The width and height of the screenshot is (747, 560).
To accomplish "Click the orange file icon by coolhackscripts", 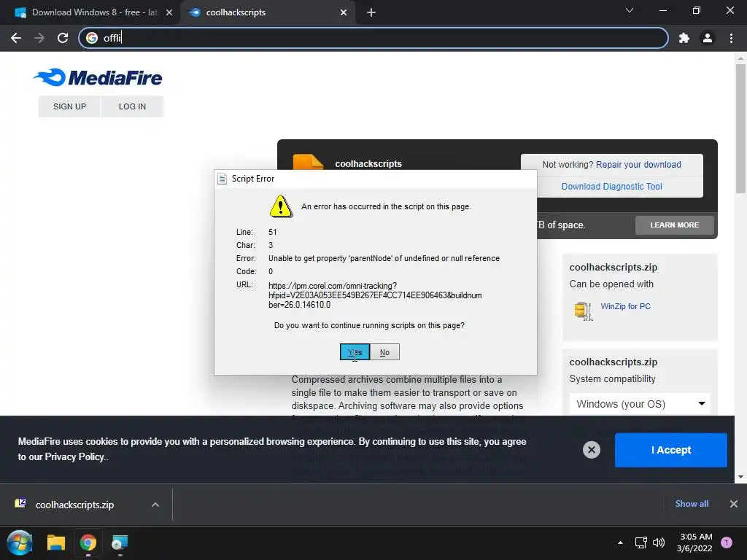I will pos(308,162).
